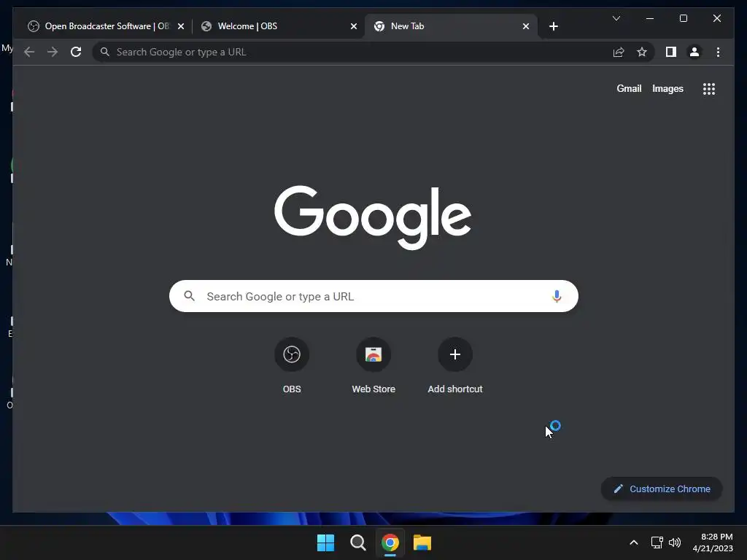
Task: Open Windows taskbar search
Action: click(357, 542)
